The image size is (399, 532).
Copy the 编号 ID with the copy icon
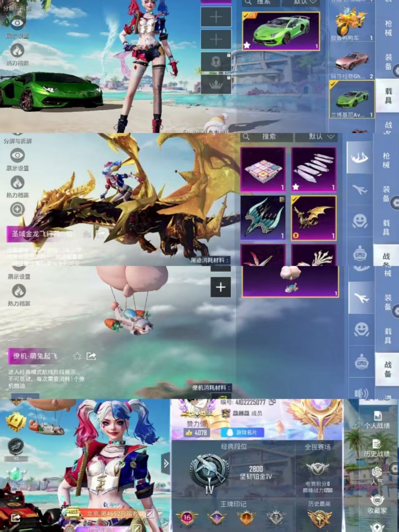(272, 402)
